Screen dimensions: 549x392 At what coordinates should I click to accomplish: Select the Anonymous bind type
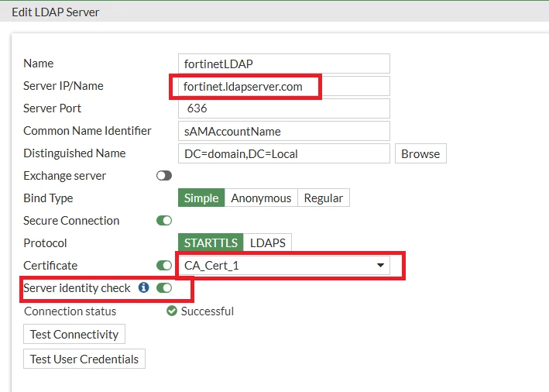261,198
